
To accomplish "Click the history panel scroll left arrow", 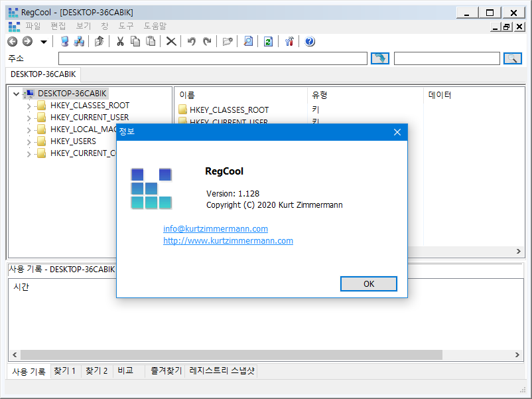I will pyautogui.click(x=15, y=355).
